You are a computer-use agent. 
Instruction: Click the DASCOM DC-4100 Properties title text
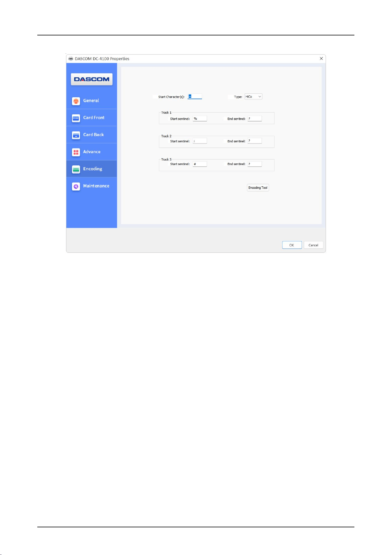102,59
